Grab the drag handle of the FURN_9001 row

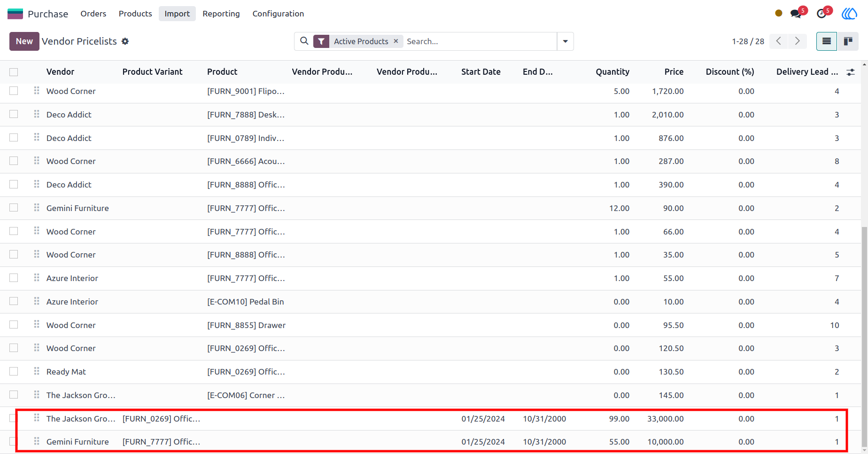tap(37, 91)
